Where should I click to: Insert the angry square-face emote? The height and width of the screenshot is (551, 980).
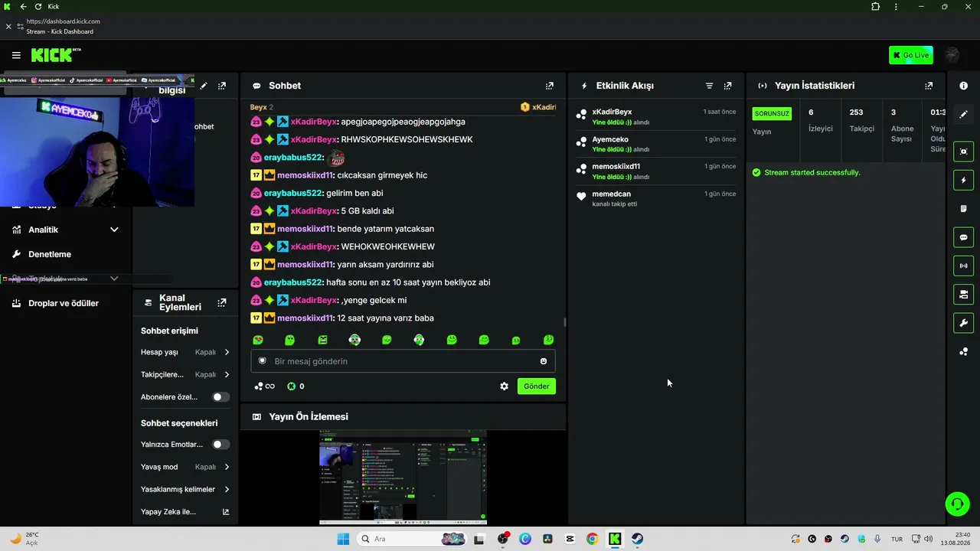click(x=322, y=340)
